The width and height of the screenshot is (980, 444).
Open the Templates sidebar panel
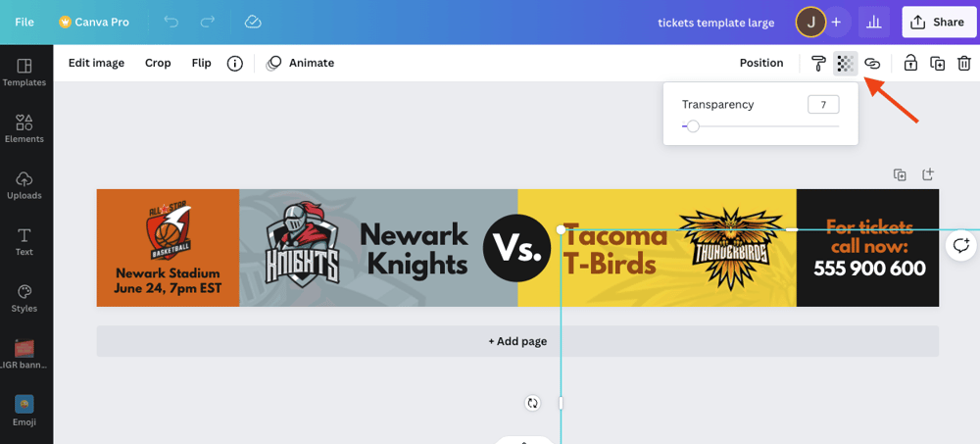pyautogui.click(x=24, y=73)
